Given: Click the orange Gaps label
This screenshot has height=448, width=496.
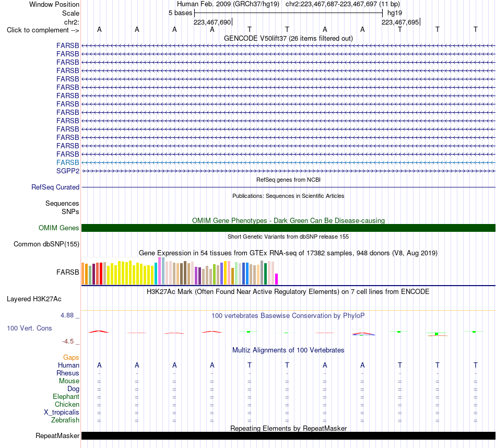Looking at the screenshot, I should 71,358.
